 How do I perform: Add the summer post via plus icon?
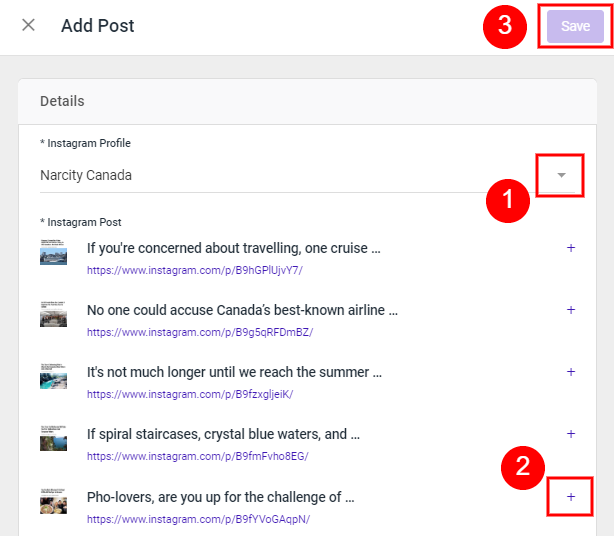[x=571, y=372]
